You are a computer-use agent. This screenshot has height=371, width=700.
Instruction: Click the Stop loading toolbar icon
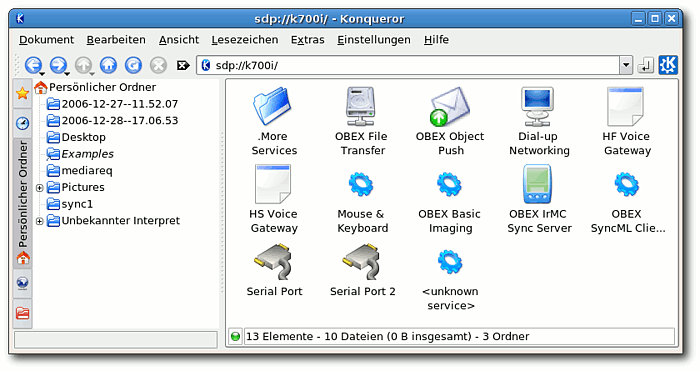pyautogui.click(x=158, y=65)
